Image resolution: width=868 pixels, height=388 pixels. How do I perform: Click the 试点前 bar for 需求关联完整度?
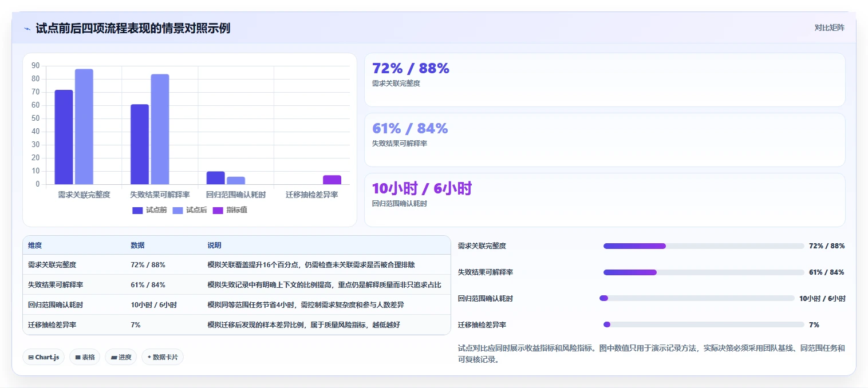coord(64,137)
